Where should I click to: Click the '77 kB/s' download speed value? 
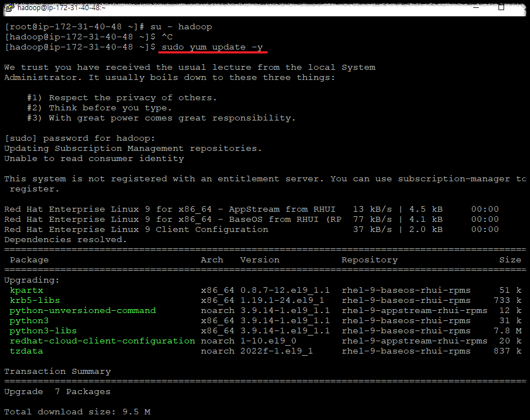pyautogui.click(x=372, y=220)
